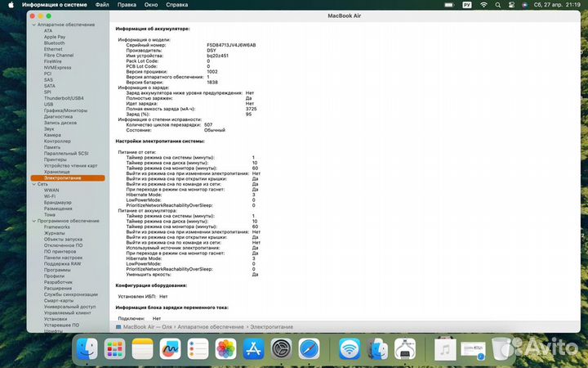Screen dimensions: 588x368
Task: Select Frameworks in the sidebar
Action: 57,227
